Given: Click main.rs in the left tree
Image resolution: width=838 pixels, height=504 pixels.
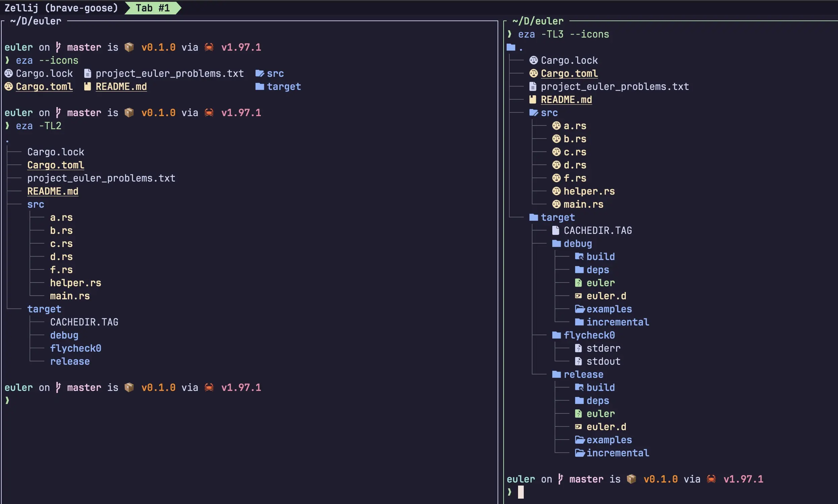Looking at the screenshot, I should 69,296.
